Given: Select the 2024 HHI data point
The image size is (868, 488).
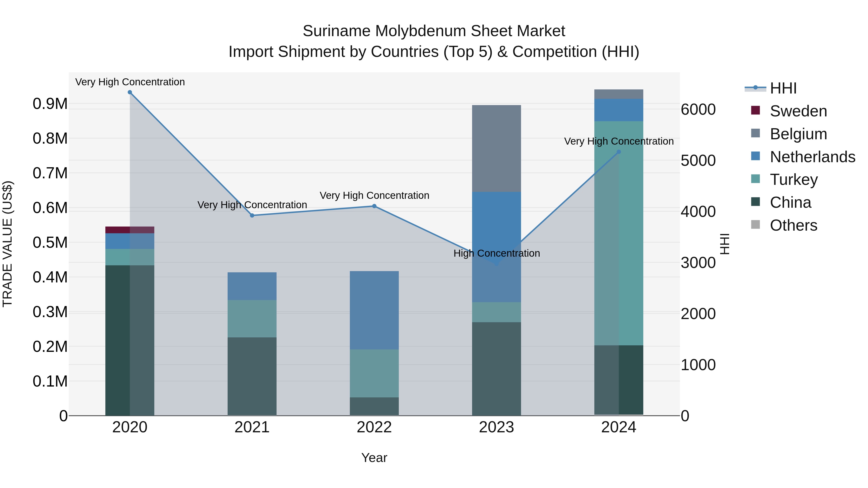Looking at the screenshot, I should (x=619, y=152).
